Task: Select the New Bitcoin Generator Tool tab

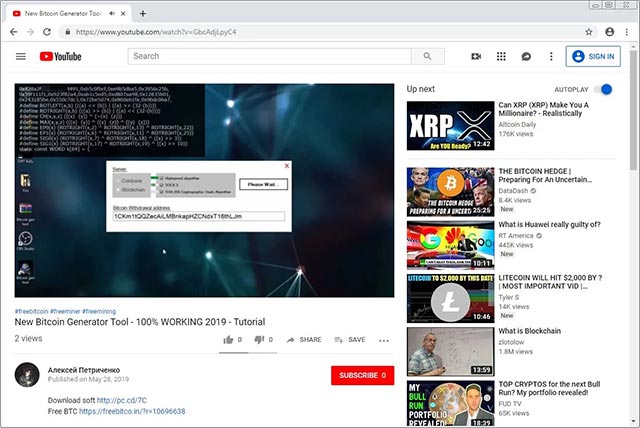Action: (x=69, y=13)
